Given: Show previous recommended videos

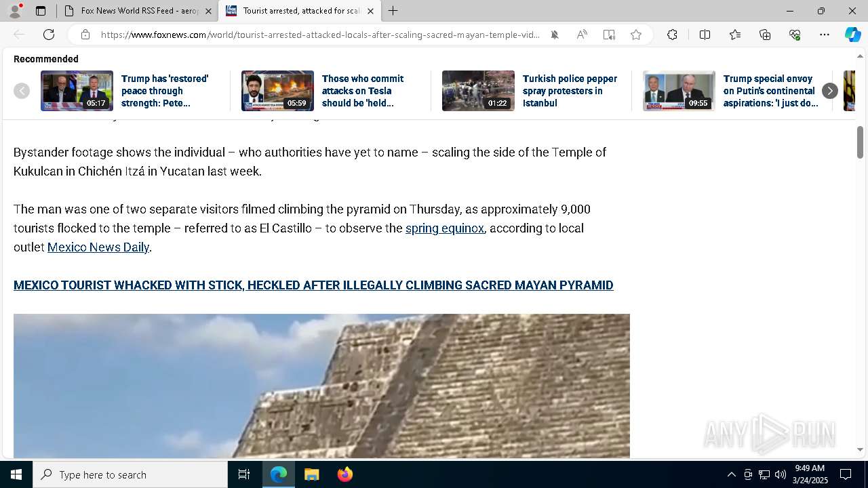Looking at the screenshot, I should point(22,91).
